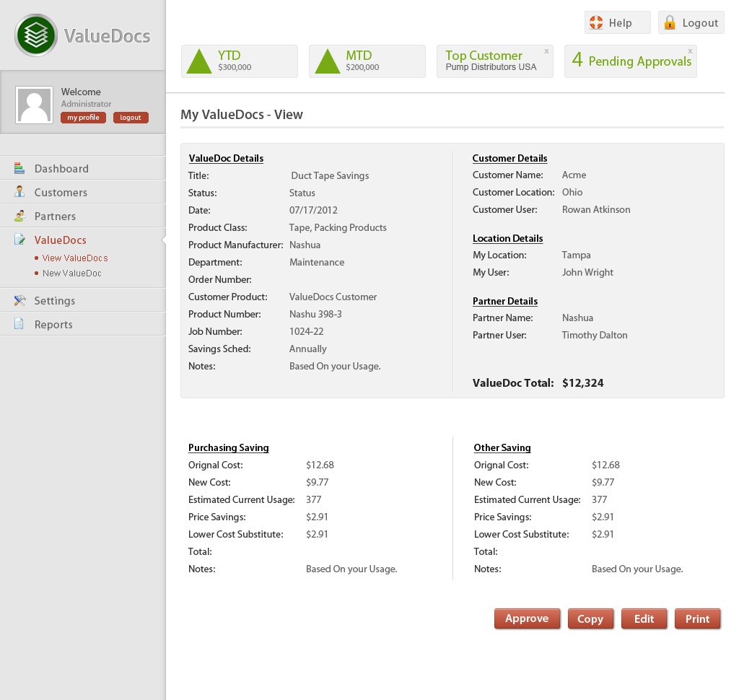Open the MTD summary tile

[367, 61]
